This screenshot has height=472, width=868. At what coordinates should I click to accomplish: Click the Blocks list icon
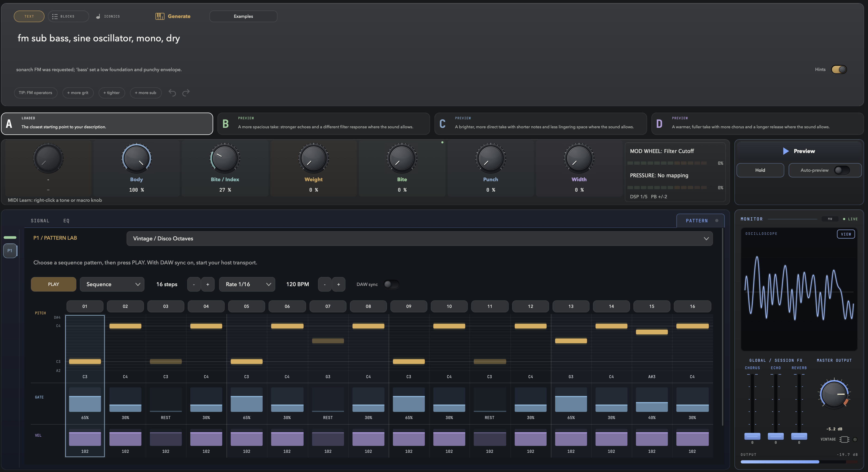[55, 16]
